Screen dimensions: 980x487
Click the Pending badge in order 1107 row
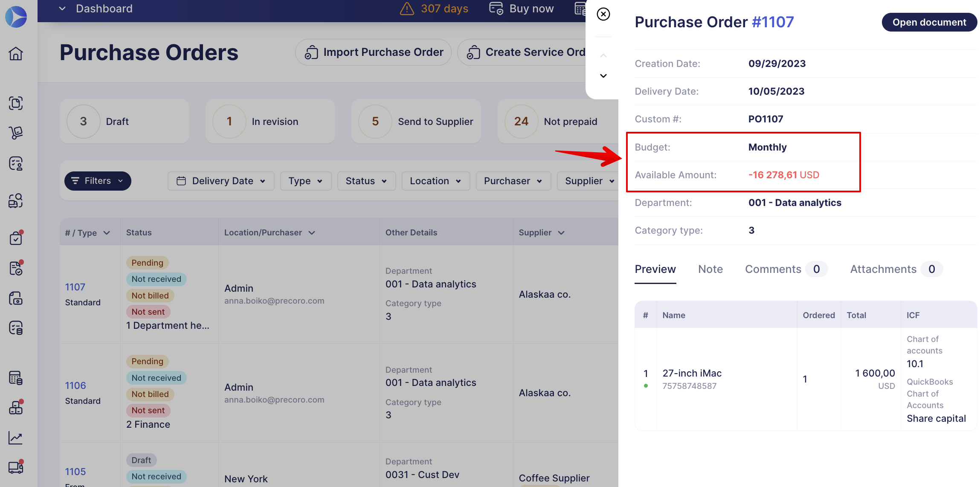[147, 263]
